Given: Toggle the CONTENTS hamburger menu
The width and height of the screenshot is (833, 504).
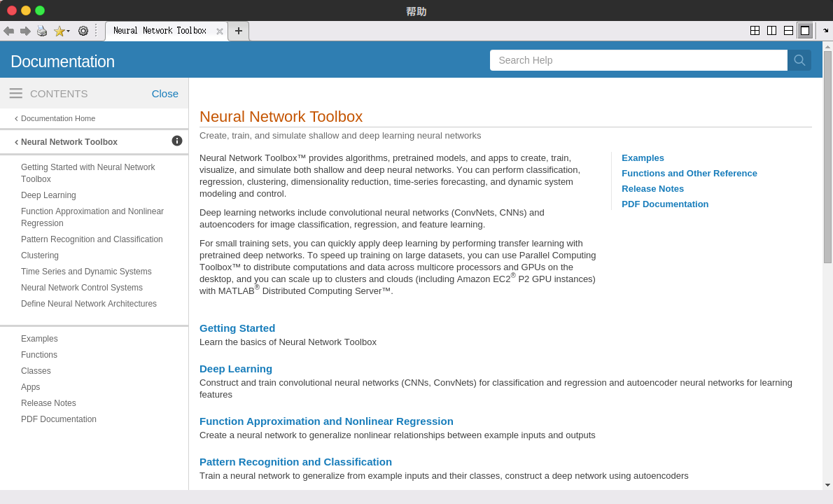Looking at the screenshot, I should 16,93.
